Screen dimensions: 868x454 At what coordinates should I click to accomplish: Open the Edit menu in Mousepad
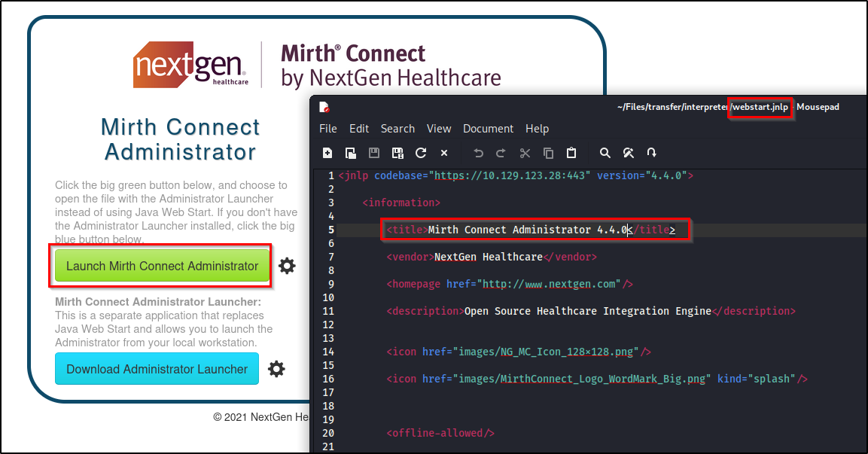358,129
